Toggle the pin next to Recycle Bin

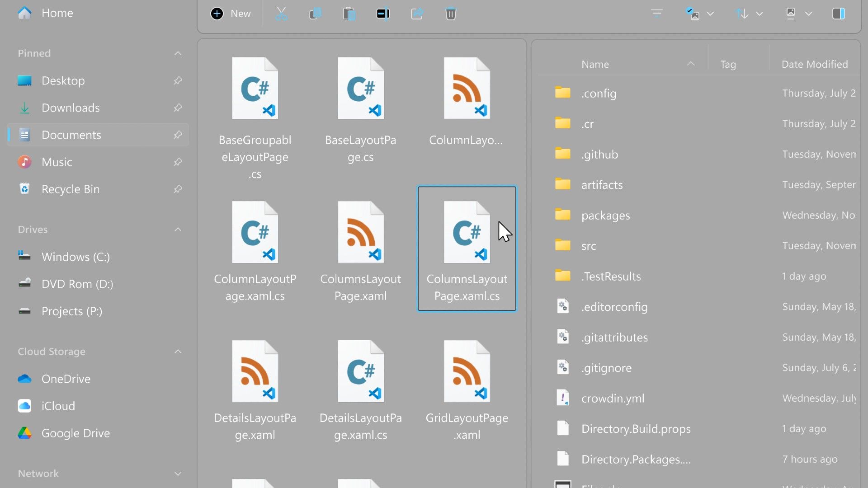click(178, 189)
